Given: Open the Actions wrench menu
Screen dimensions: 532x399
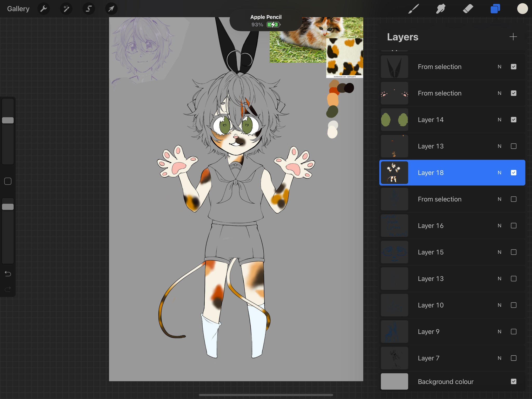Looking at the screenshot, I should tap(44, 9).
